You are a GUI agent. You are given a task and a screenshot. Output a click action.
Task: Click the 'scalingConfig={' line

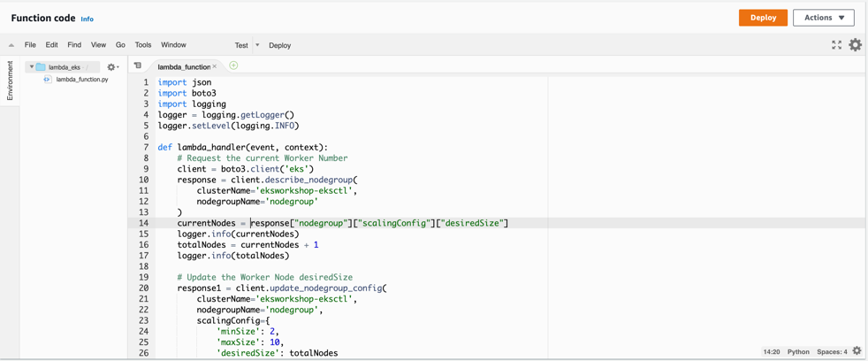click(x=233, y=320)
